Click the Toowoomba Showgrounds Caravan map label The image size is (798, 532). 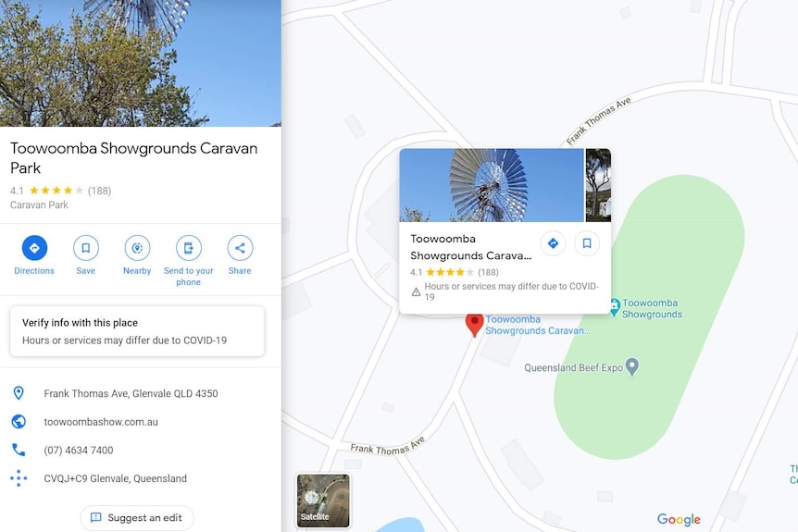pos(538,325)
